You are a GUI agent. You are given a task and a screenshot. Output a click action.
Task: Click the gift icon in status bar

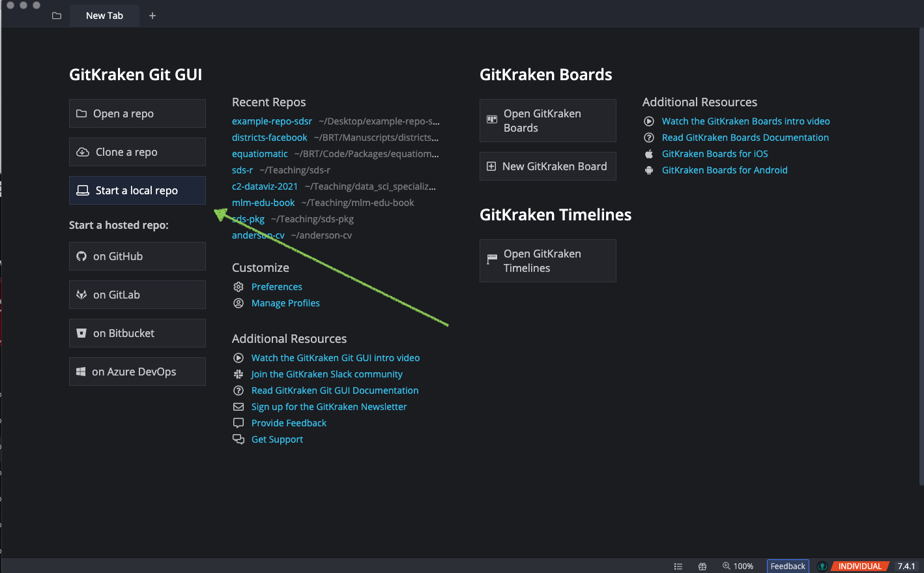(702, 566)
